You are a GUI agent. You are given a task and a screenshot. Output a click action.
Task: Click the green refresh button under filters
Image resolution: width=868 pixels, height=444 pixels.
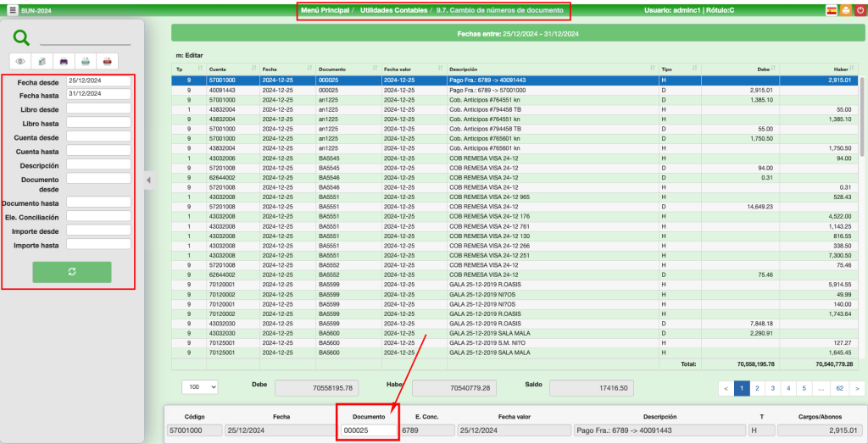point(72,272)
